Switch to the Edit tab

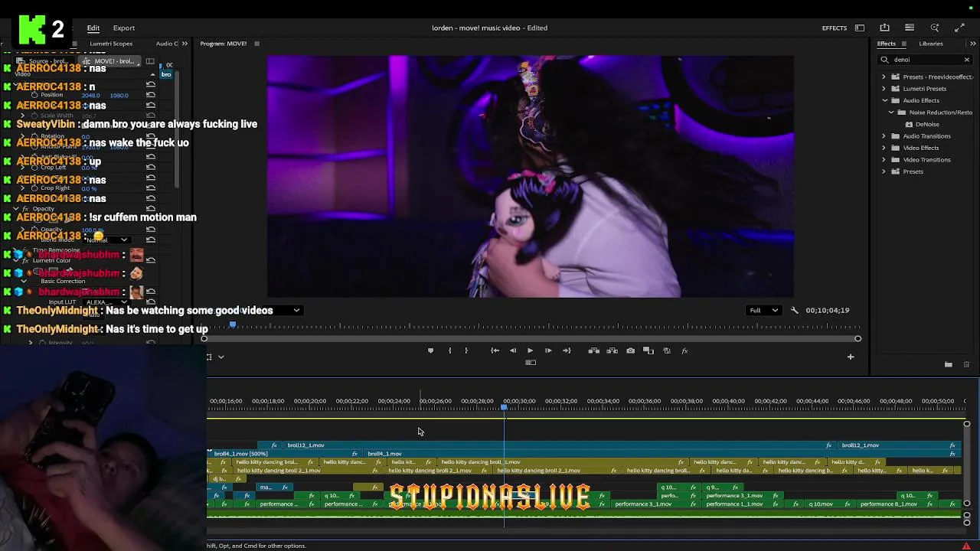coord(93,28)
